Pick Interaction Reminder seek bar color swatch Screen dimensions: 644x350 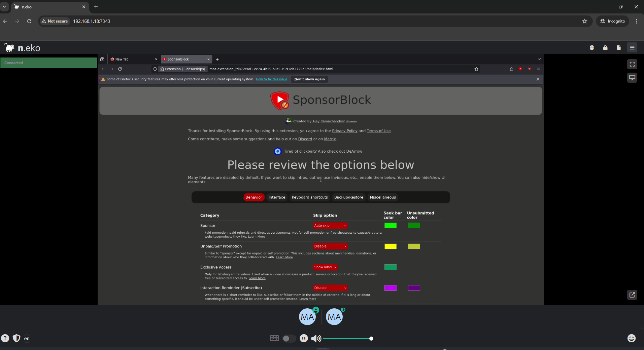tap(391, 288)
